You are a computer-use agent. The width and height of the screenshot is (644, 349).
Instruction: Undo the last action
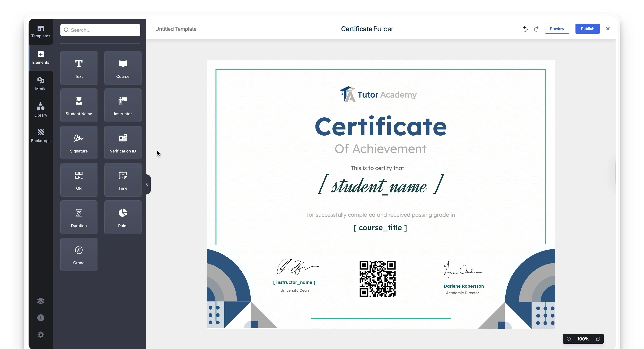[525, 29]
